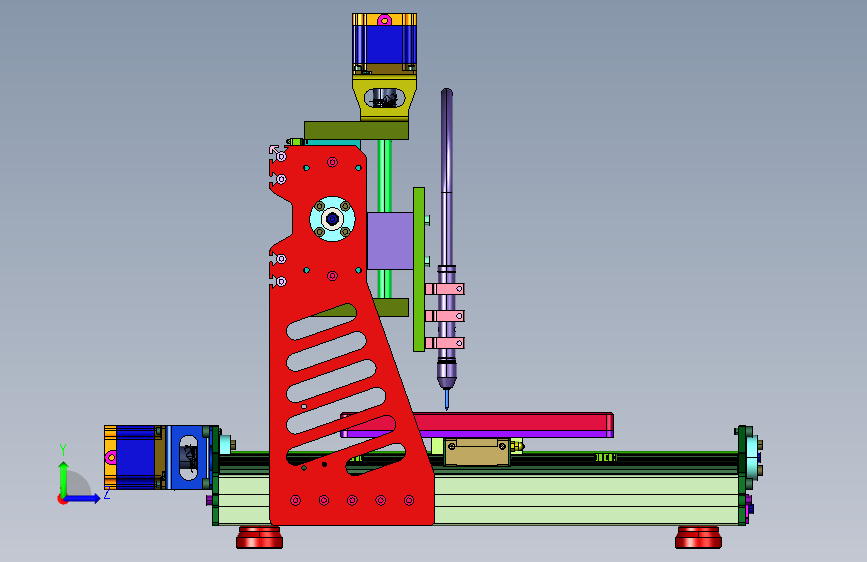The width and height of the screenshot is (867, 562).
Task: Select the lavender Z-axis slide block
Action: pyautogui.click(x=390, y=241)
